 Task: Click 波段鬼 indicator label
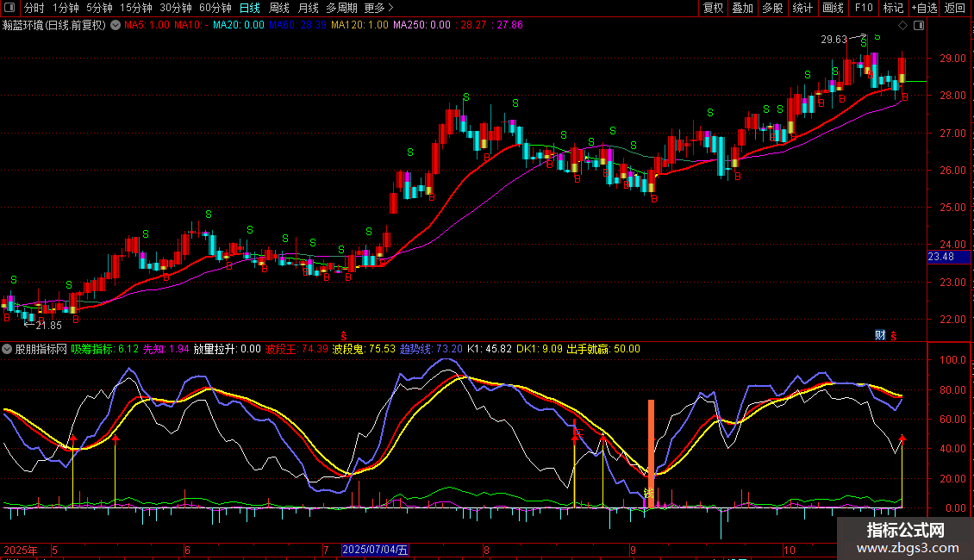tap(364, 349)
